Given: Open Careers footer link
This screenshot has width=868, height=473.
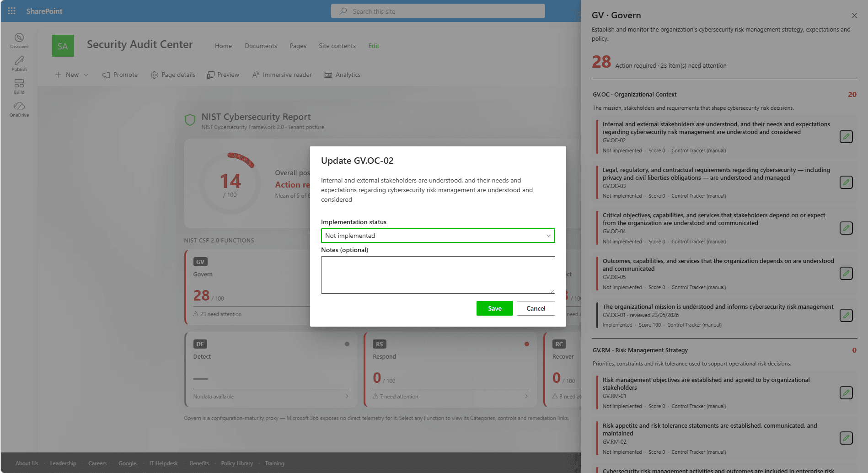Looking at the screenshot, I should pos(97,463).
